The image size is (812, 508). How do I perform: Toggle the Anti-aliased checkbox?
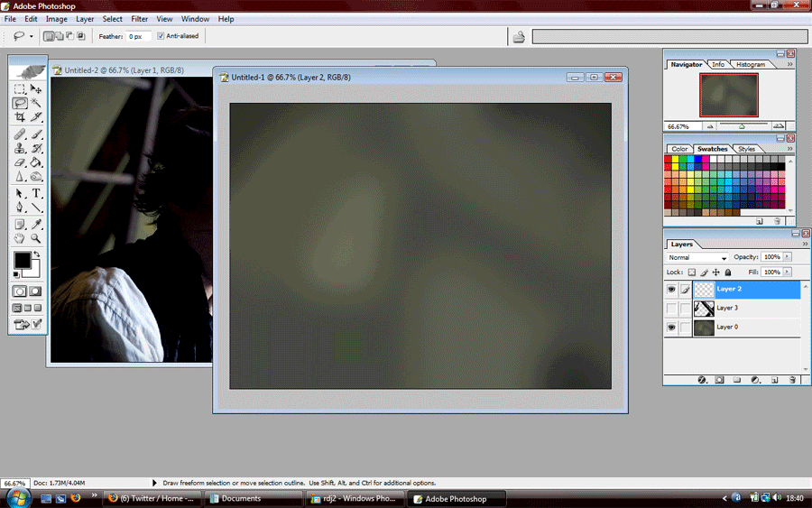tap(161, 36)
